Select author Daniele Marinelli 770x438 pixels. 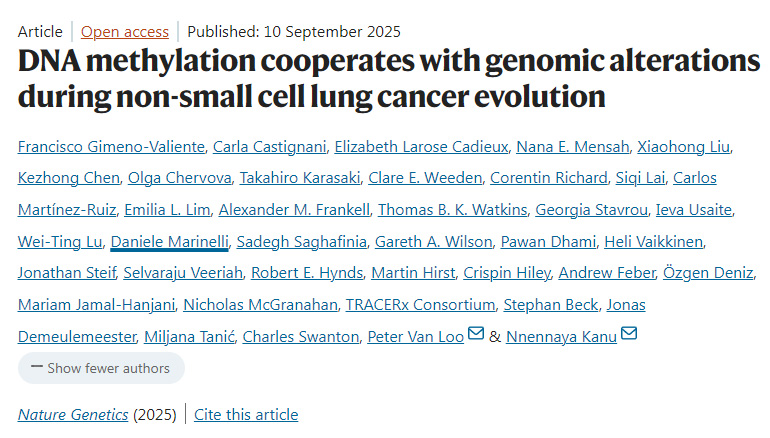171,241
